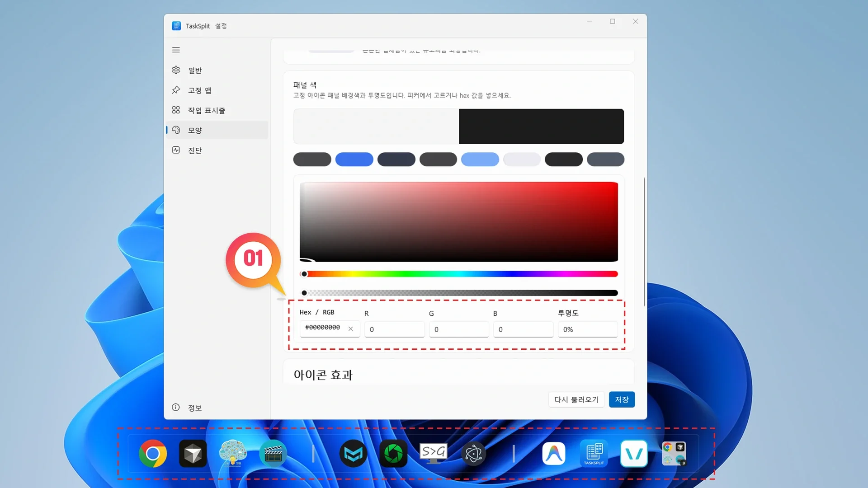
Task: Click the pin icon beside 고정 앱
Action: 176,90
